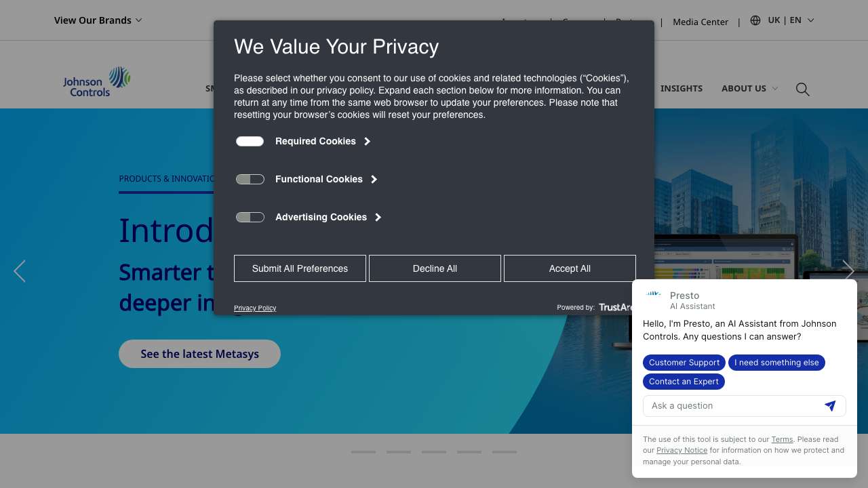Select the first carousel slide indicator
868x488 pixels.
coord(363,451)
